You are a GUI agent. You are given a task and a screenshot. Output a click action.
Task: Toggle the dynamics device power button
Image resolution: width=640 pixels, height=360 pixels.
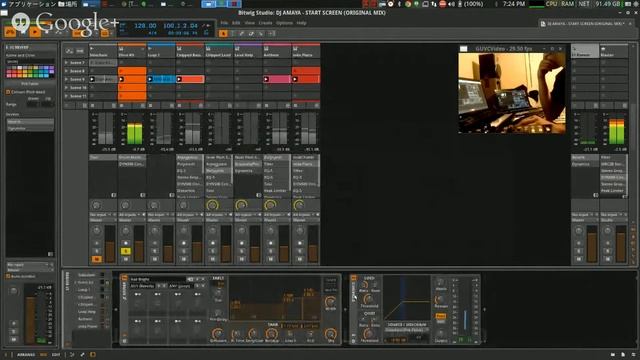tap(353, 278)
